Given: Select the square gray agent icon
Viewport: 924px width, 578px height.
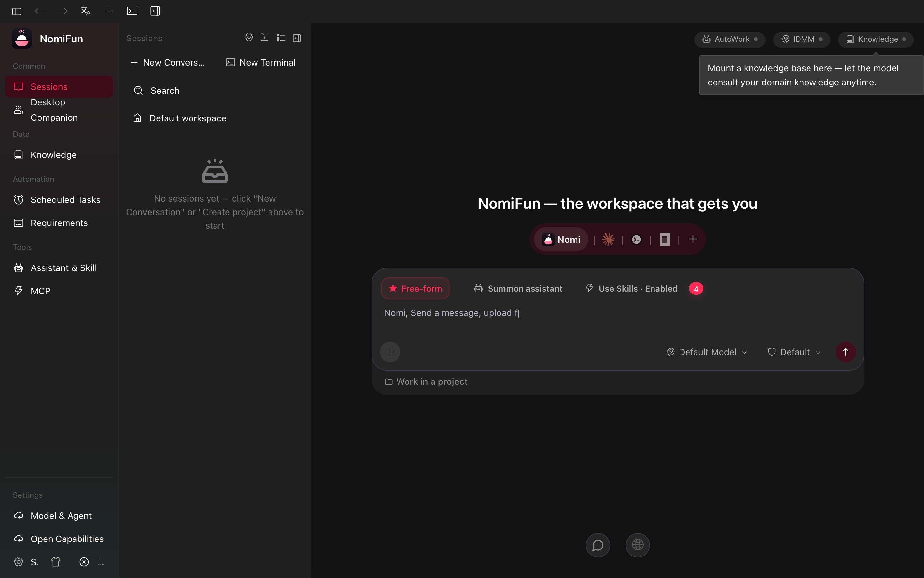Looking at the screenshot, I should pyautogui.click(x=665, y=240).
